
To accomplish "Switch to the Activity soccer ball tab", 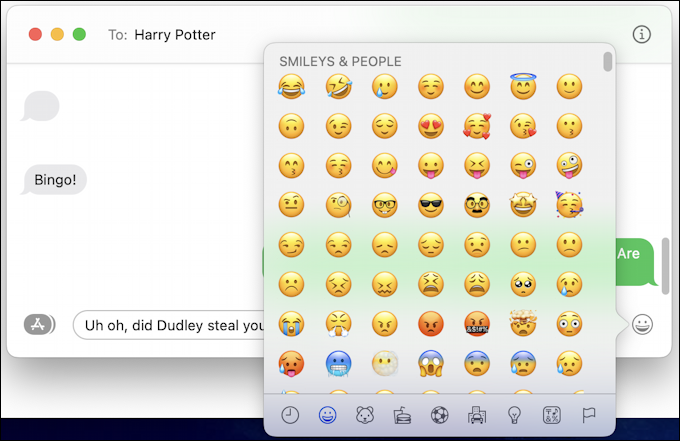I will tap(439, 415).
